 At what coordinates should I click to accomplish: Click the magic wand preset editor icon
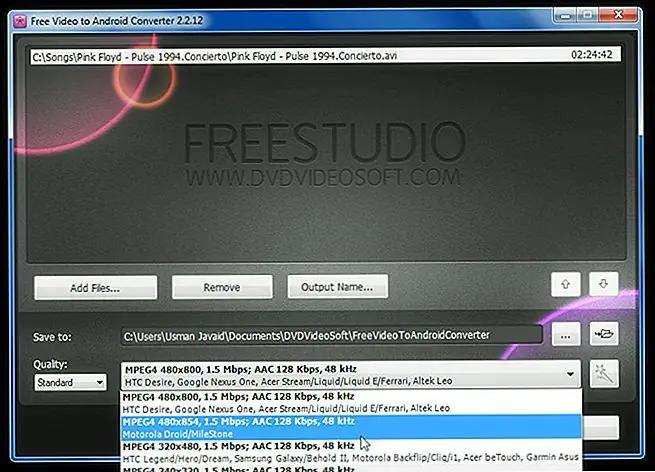(x=604, y=375)
